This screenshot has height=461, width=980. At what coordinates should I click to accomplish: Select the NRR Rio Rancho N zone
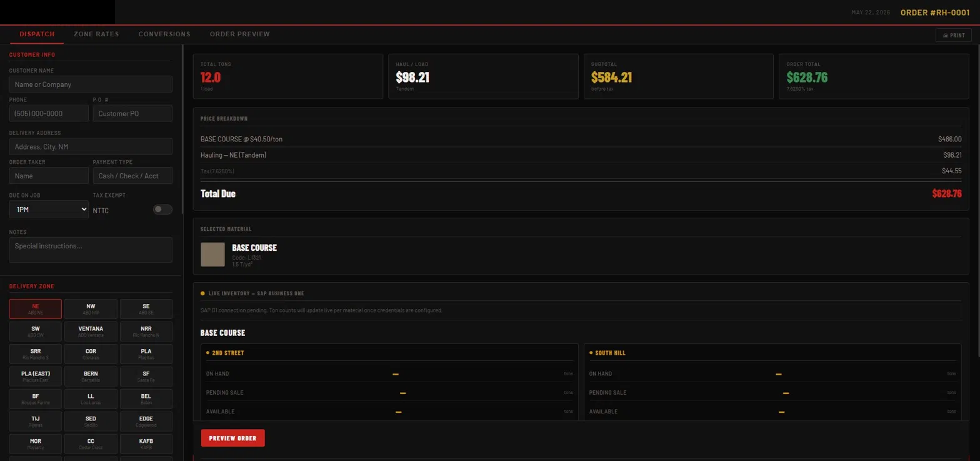[146, 332]
